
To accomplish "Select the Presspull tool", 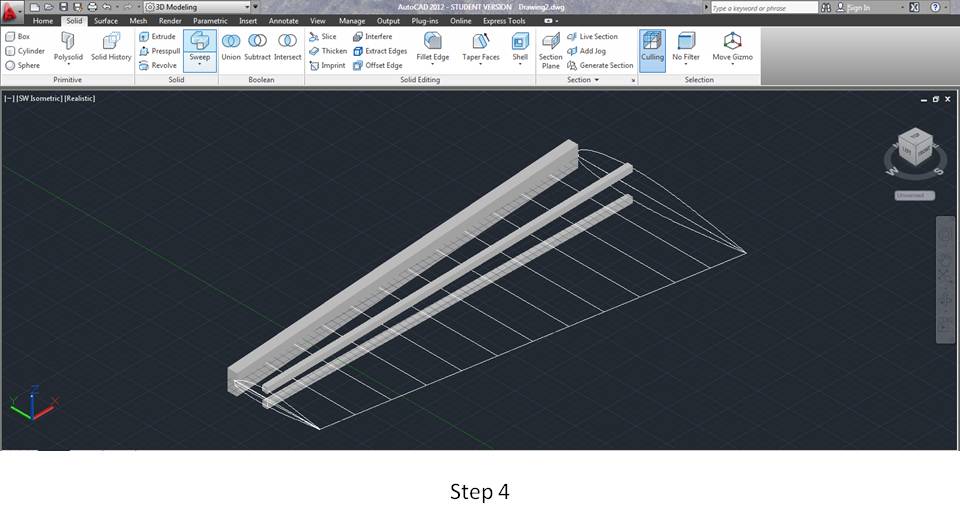I will 159,51.
